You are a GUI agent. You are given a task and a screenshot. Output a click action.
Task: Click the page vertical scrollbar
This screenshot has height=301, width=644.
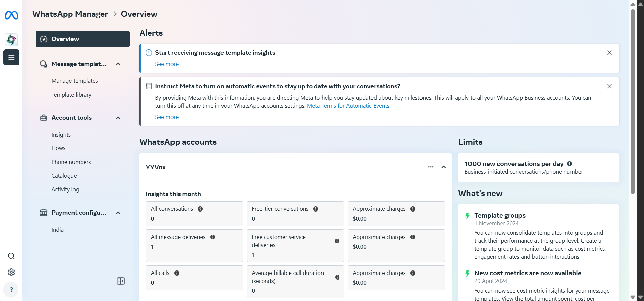(633, 101)
